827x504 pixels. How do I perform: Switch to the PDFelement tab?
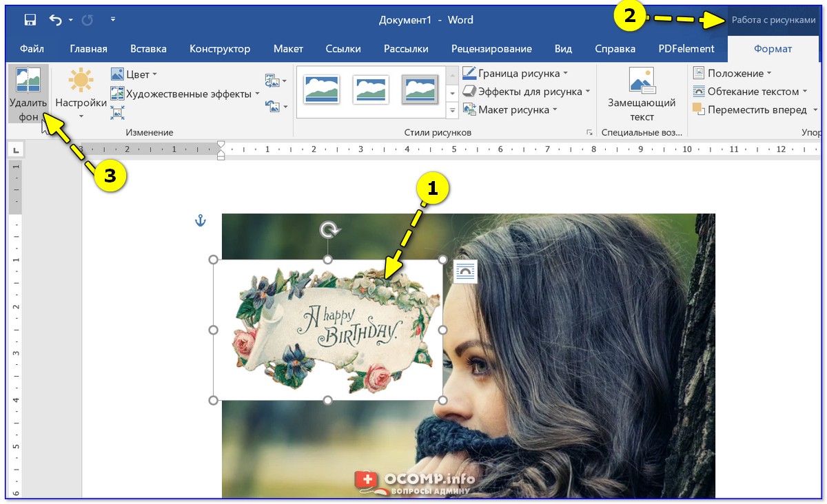(686, 49)
